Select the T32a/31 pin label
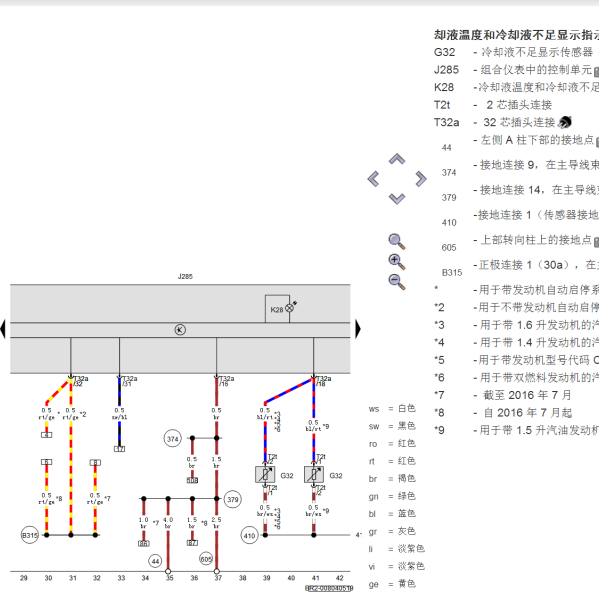Image resolution: width=599 pixels, height=606 pixels. pos(129,381)
